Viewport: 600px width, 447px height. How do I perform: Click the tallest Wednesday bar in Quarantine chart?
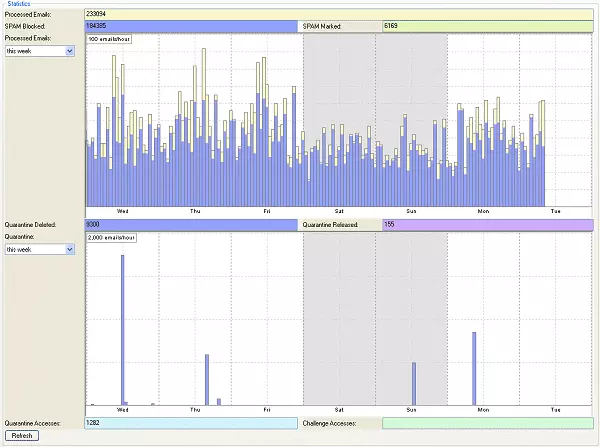coord(123,330)
